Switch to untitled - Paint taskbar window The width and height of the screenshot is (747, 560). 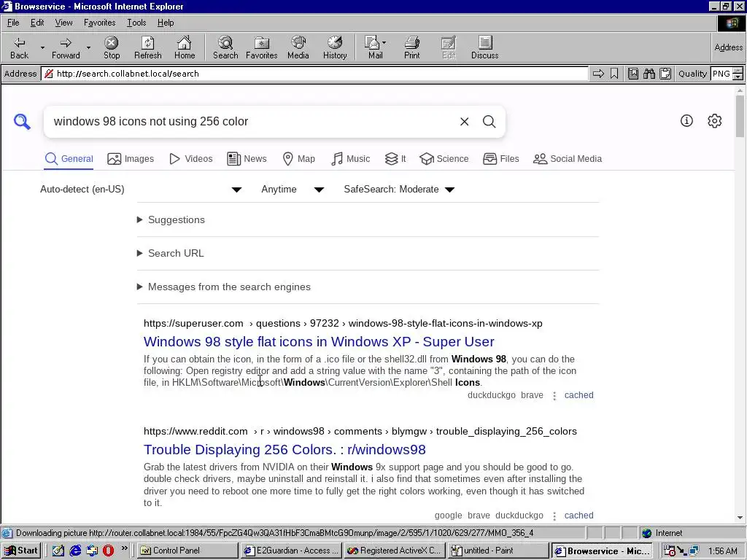498,551
